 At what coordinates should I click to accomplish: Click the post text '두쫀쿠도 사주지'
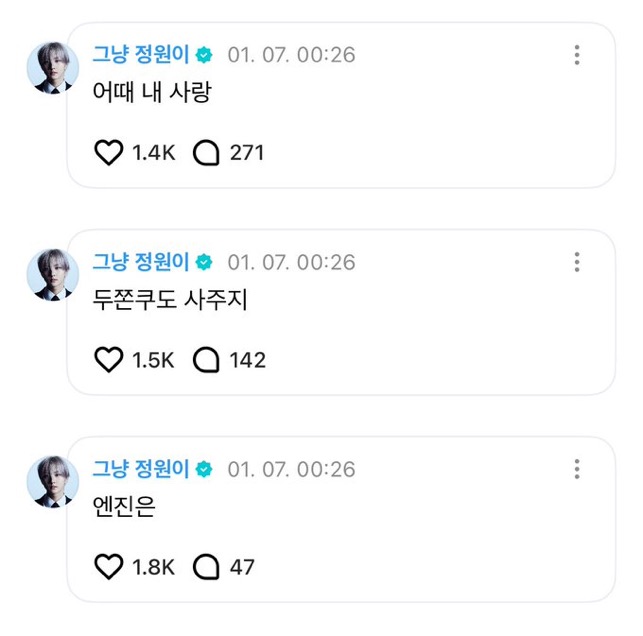point(169,300)
